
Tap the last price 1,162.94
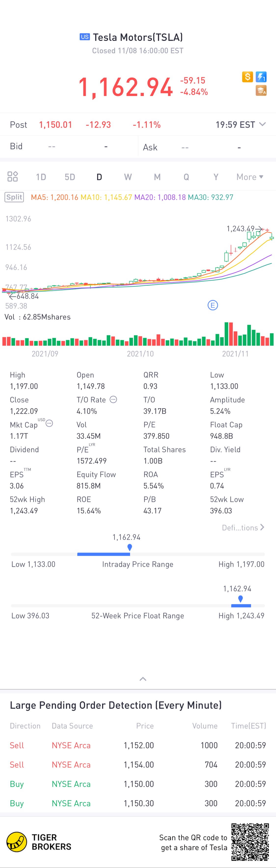click(x=126, y=87)
